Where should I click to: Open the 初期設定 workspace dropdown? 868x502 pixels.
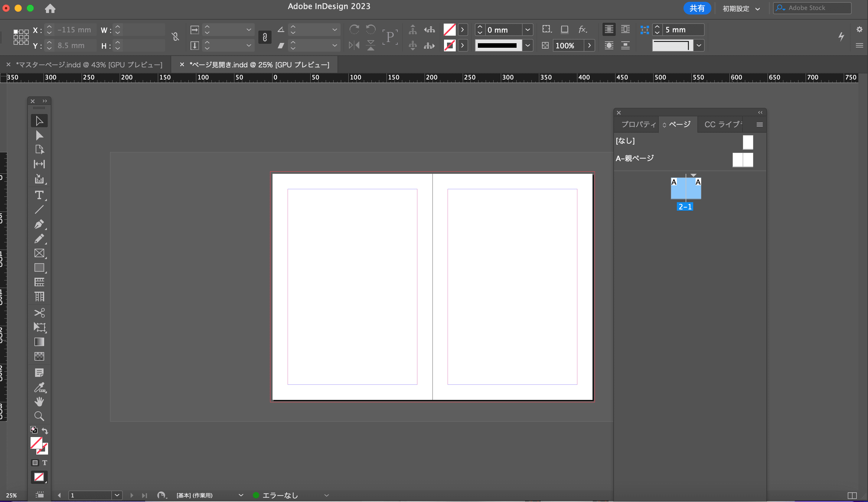tap(741, 8)
